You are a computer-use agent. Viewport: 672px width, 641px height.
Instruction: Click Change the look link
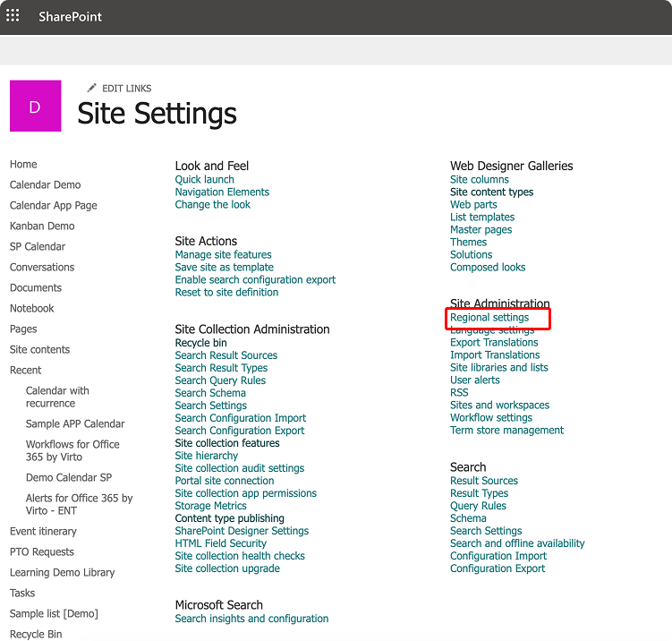click(212, 204)
